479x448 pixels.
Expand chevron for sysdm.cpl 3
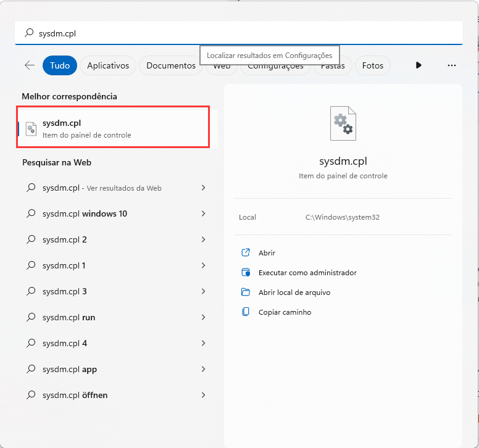pyautogui.click(x=203, y=291)
